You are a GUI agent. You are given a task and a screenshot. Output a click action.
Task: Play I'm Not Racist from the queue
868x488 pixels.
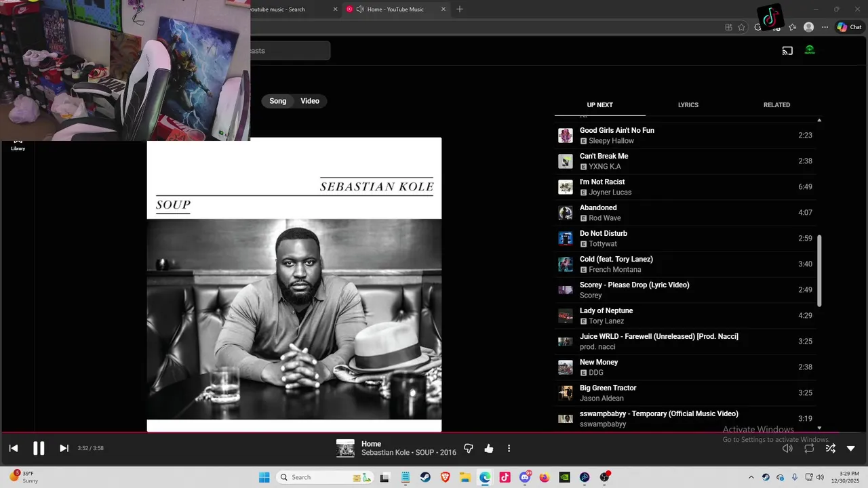pos(685,187)
